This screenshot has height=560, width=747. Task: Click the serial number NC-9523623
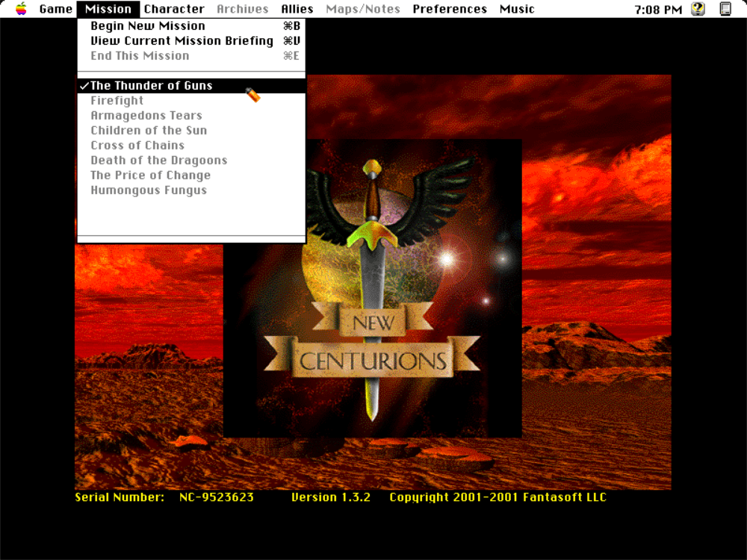(x=217, y=497)
